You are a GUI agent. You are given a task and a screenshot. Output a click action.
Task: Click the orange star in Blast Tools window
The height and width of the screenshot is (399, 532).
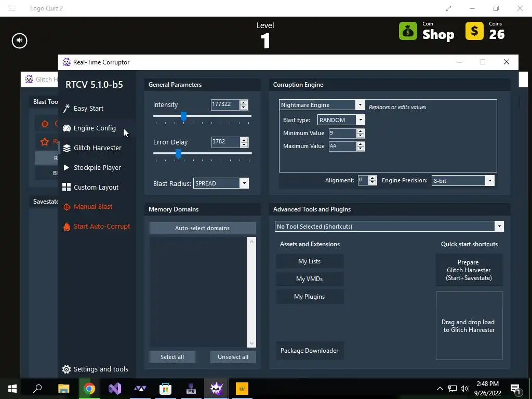click(45, 141)
